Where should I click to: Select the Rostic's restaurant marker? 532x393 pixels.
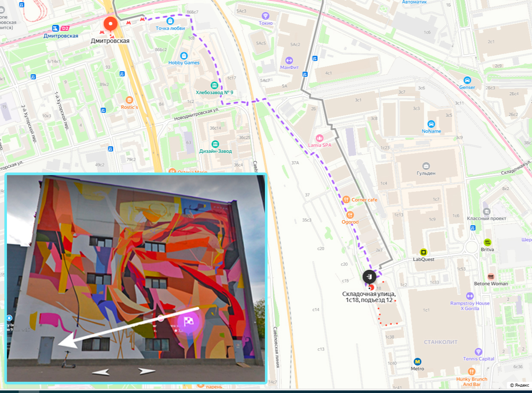[129, 100]
